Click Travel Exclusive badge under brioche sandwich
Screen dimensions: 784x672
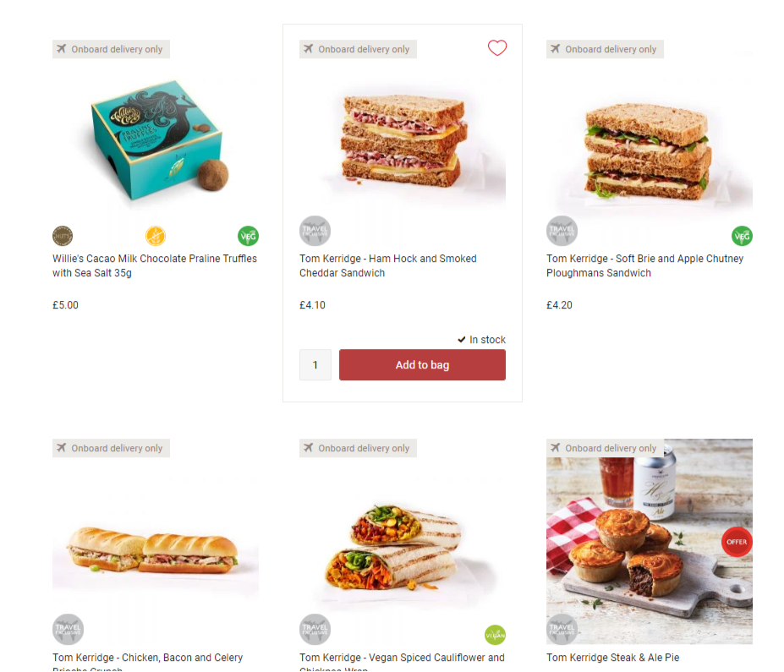pyautogui.click(x=68, y=630)
